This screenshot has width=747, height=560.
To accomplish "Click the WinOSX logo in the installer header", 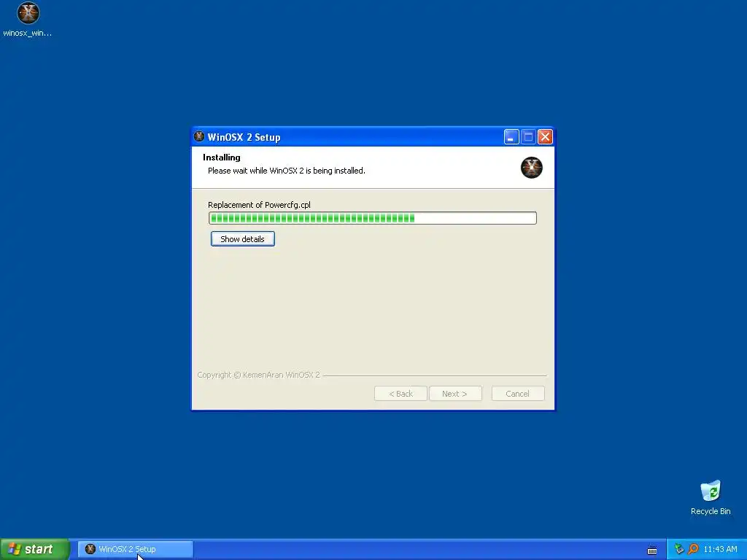I will coord(531,168).
